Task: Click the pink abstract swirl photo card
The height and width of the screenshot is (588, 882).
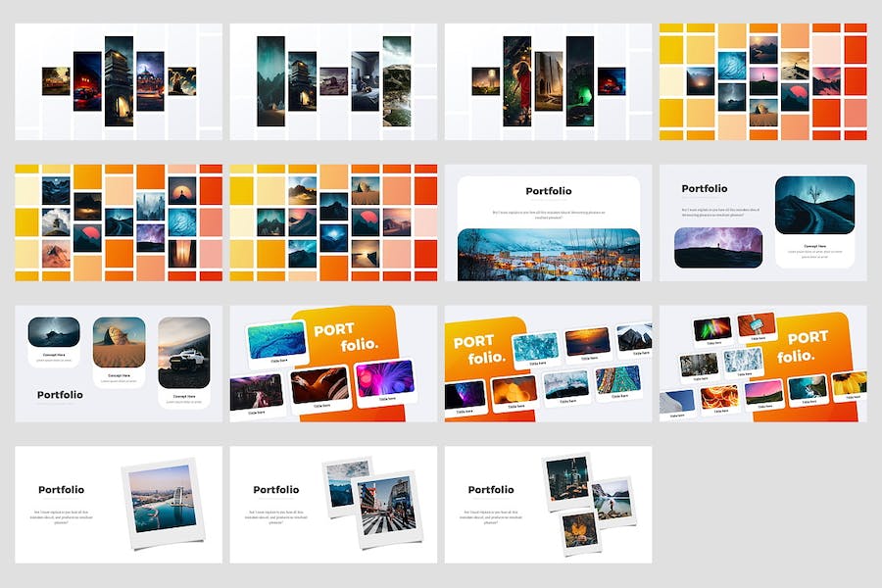Action: click(386, 381)
